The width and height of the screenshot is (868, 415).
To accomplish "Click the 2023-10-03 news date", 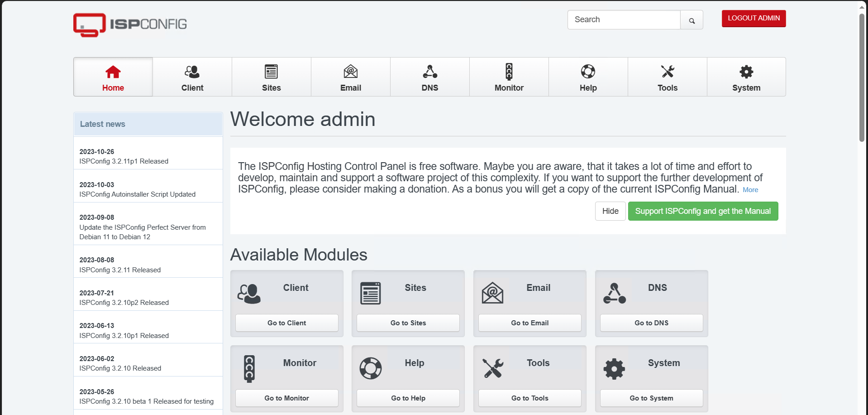I will 97,185.
